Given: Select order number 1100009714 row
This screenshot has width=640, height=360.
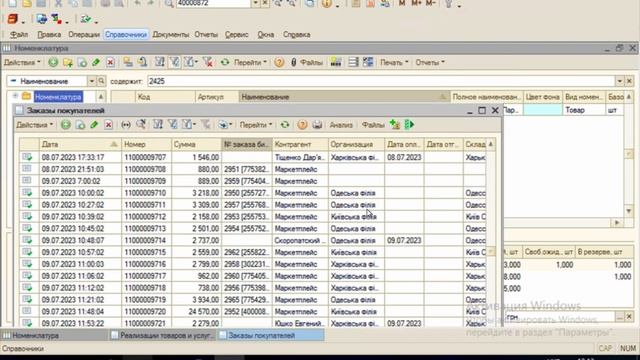Looking at the screenshot, I should click(x=253, y=240).
